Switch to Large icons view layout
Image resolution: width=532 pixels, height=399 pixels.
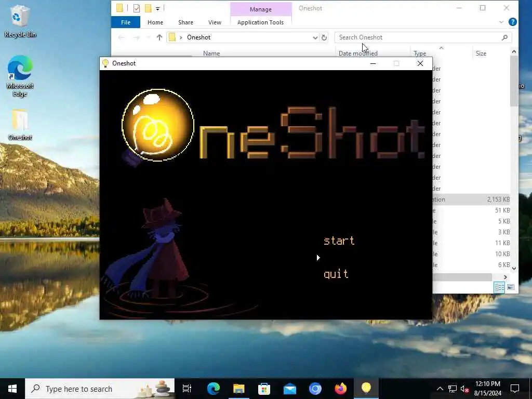coord(511,287)
